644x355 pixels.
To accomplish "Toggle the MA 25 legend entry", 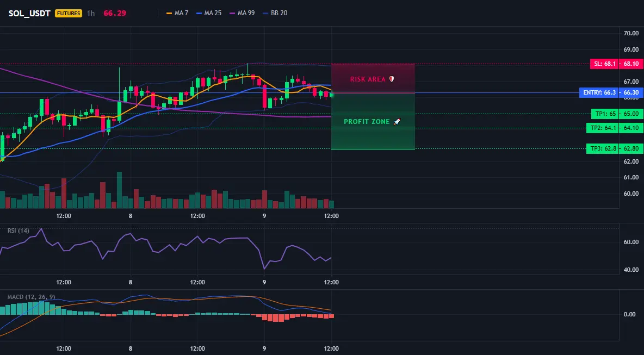I will pos(209,13).
